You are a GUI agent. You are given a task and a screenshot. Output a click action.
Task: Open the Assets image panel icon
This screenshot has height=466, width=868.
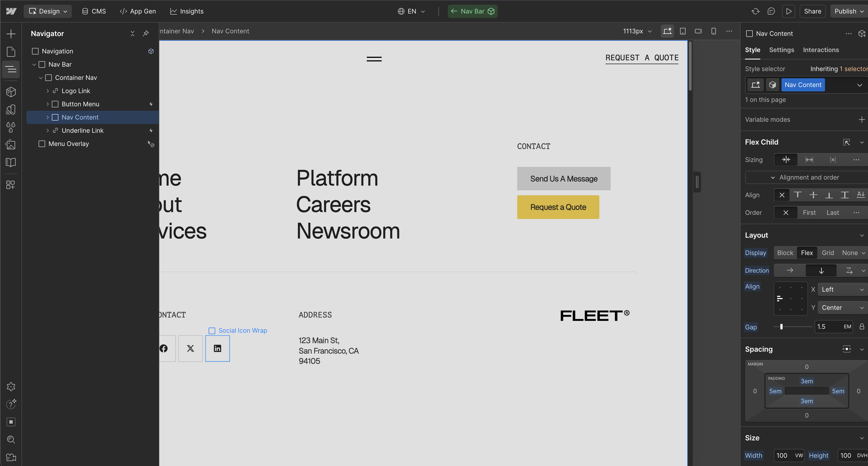(11, 145)
